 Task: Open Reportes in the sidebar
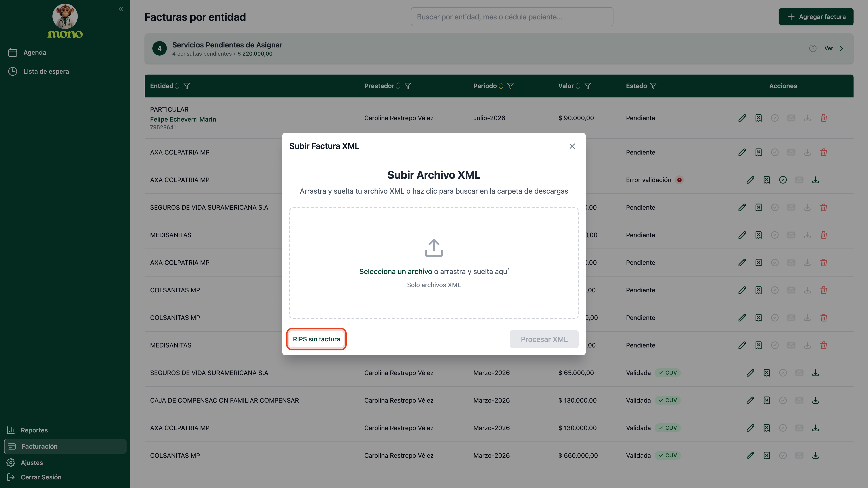[65, 430]
